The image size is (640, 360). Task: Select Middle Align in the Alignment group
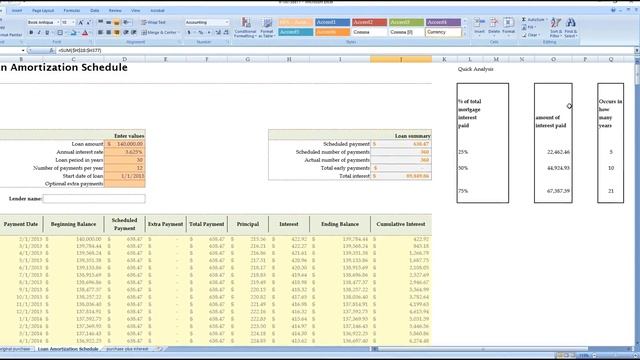point(109,22)
